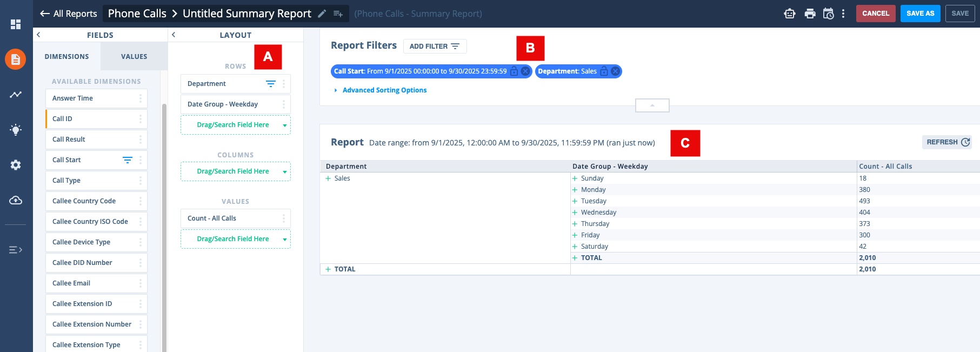Click the Untitled Summary Report title
The height and width of the screenshot is (352, 980).
247,14
